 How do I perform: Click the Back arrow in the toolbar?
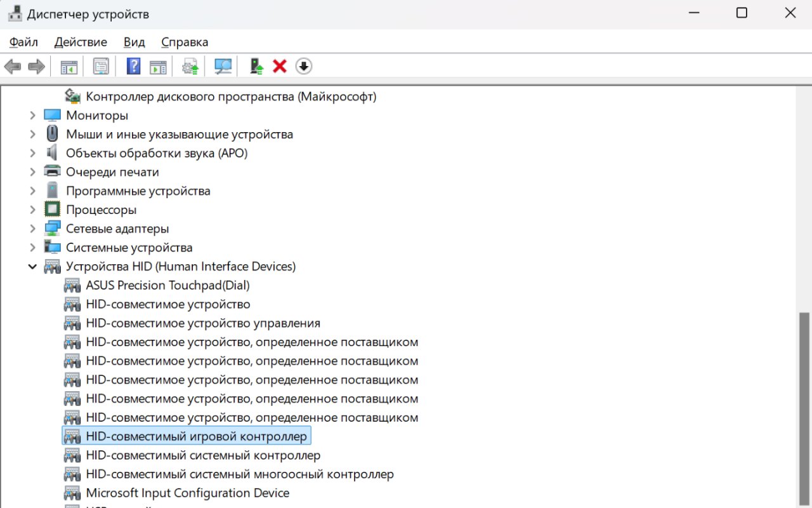[x=13, y=66]
